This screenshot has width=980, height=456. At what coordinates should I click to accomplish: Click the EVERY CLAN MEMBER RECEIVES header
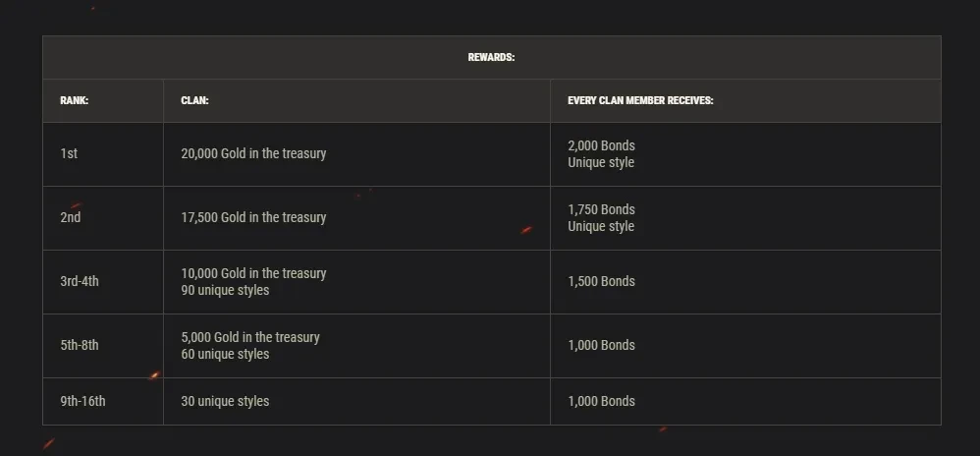coord(640,100)
